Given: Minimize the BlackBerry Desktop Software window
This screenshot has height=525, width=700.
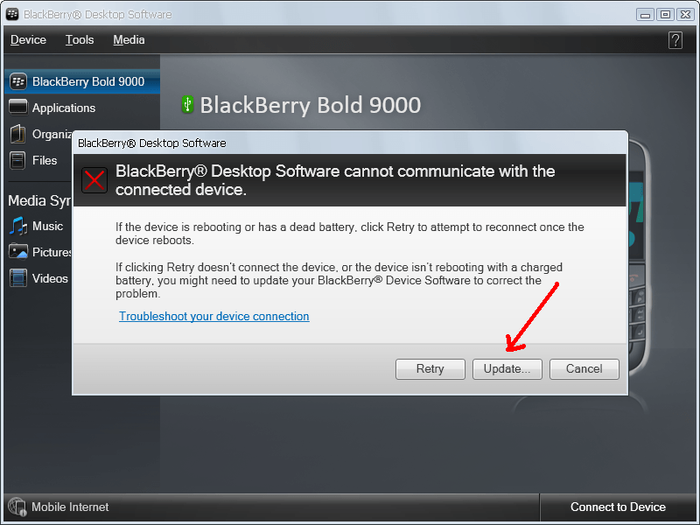Looking at the screenshot, I should [x=645, y=15].
